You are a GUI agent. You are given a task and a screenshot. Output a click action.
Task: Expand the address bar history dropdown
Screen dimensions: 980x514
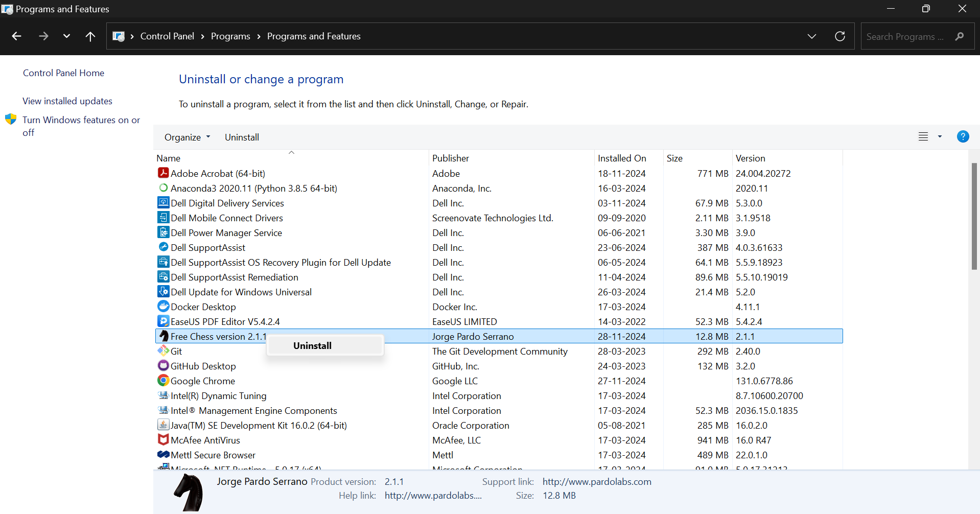click(811, 36)
